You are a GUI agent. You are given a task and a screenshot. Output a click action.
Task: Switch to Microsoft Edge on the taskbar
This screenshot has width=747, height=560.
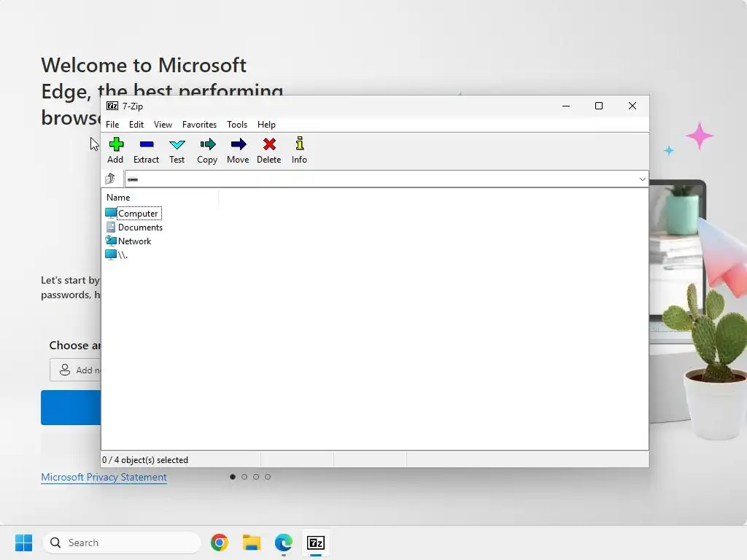click(x=284, y=542)
